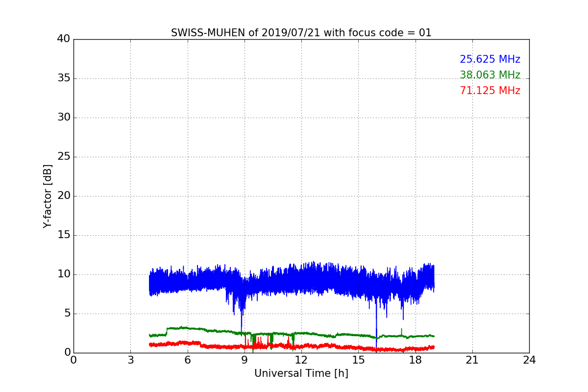Screen dimensions: 588x392
Task: Click the Y-factor [dB] axis label
Action: point(48,196)
